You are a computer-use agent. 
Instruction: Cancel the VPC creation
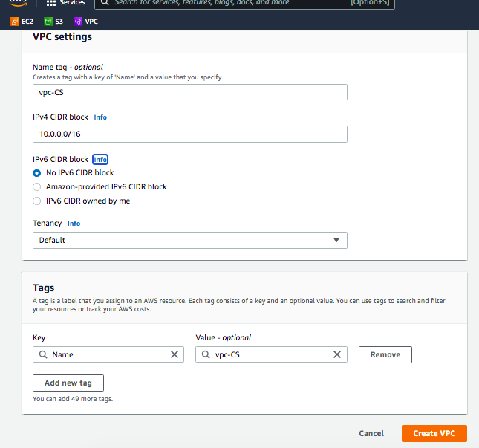371,433
